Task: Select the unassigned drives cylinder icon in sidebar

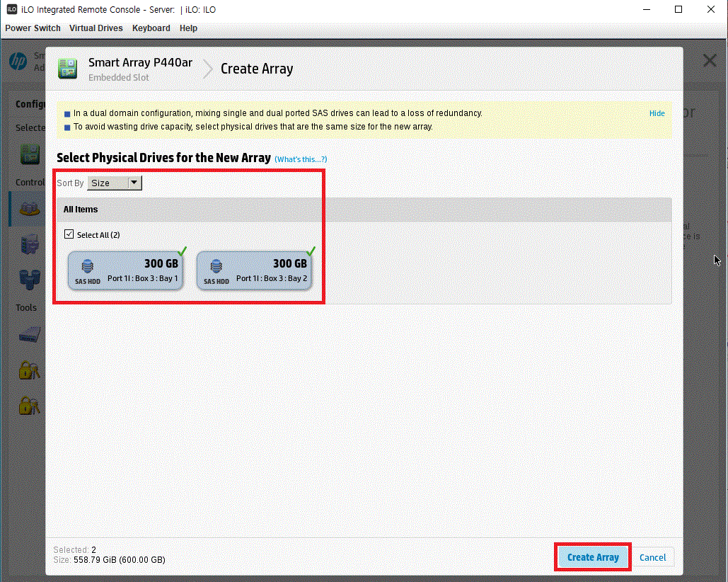Action: coord(30,279)
